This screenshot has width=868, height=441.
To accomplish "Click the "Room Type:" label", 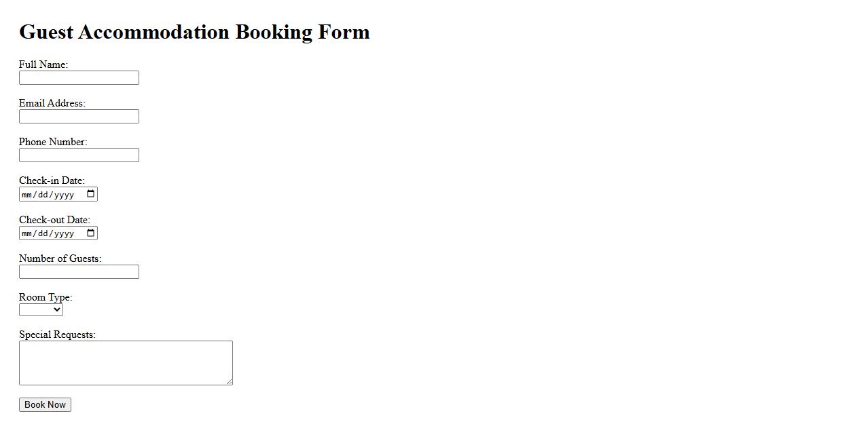I will pos(46,297).
